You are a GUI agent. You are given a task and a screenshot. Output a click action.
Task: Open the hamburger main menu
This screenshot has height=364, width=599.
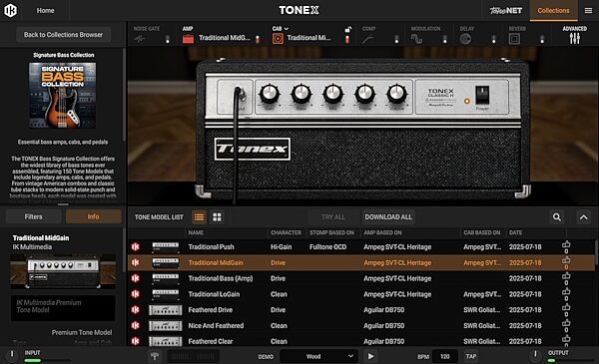(588, 11)
